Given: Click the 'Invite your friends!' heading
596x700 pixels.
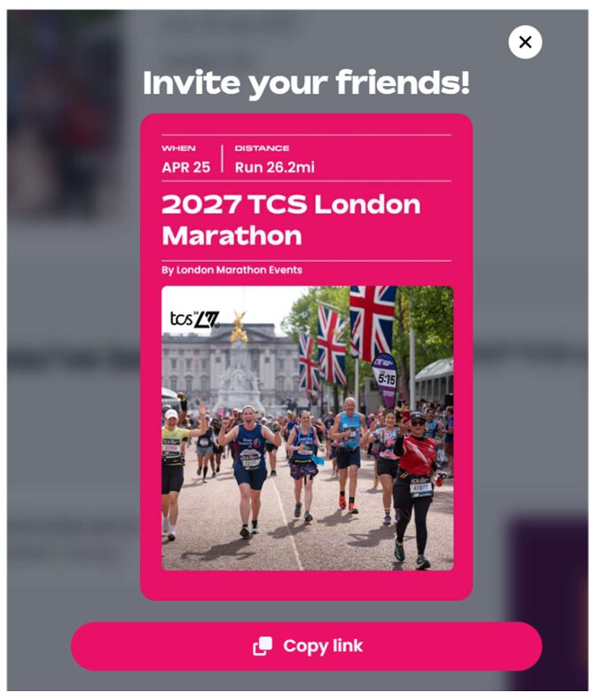Looking at the screenshot, I should 306,83.
